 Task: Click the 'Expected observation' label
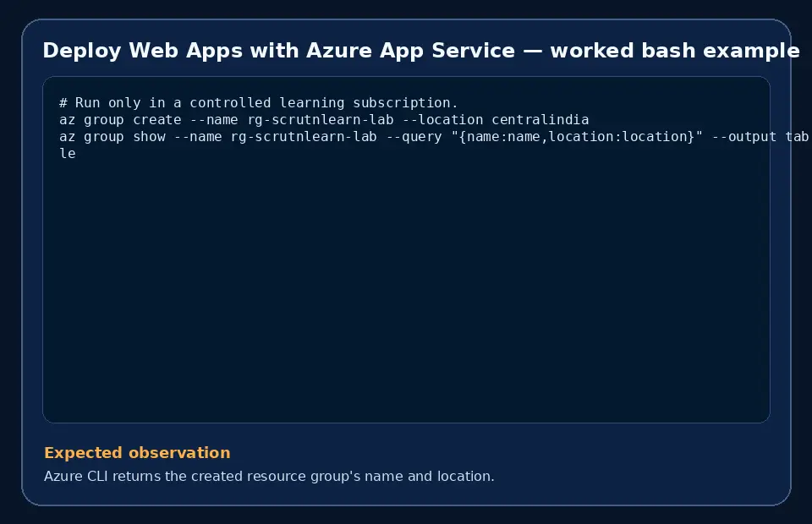coord(137,453)
